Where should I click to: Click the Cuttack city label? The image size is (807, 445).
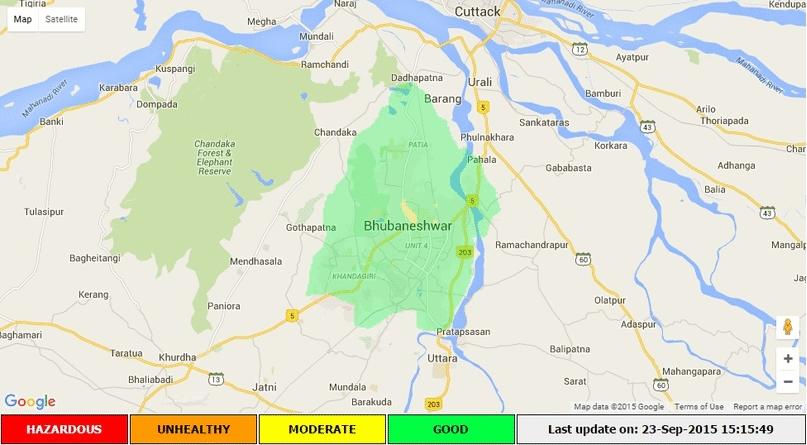pyautogui.click(x=477, y=11)
